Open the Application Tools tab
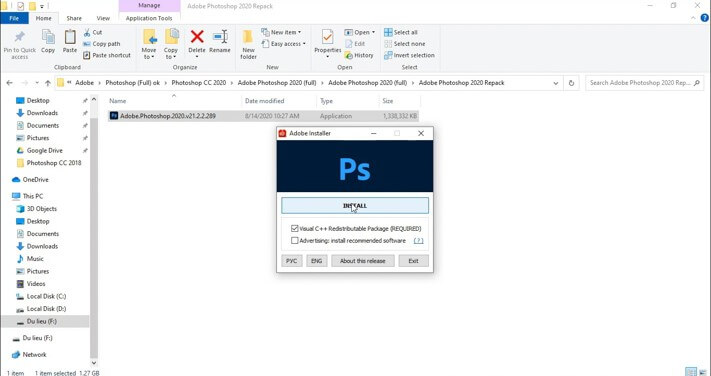The width and height of the screenshot is (711, 376). pyautogui.click(x=149, y=18)
